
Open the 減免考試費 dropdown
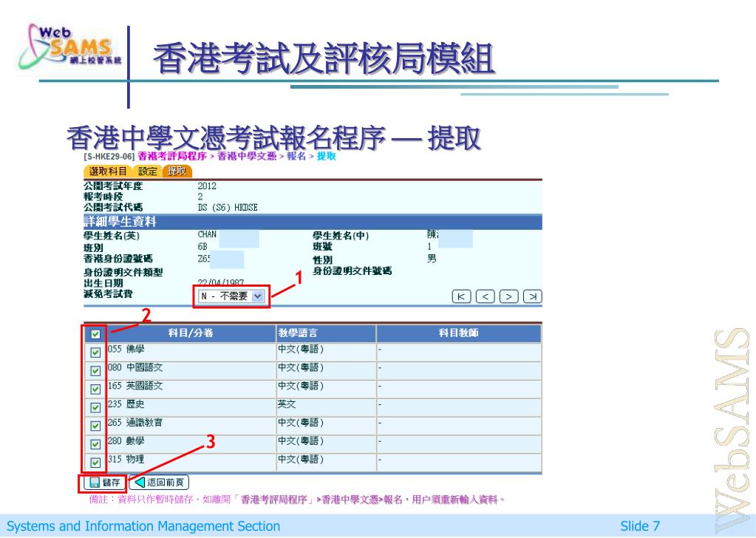tap(231, 296)
